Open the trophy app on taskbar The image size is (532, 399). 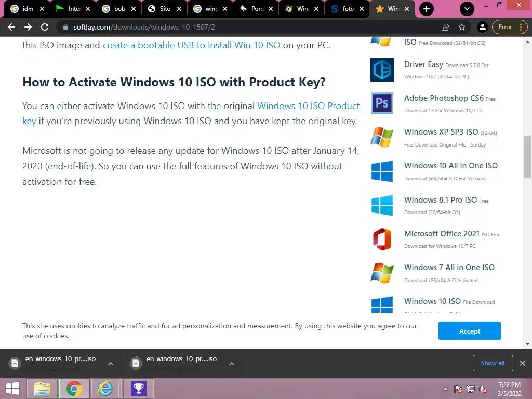pyautogui.click(x=138, y=389)
